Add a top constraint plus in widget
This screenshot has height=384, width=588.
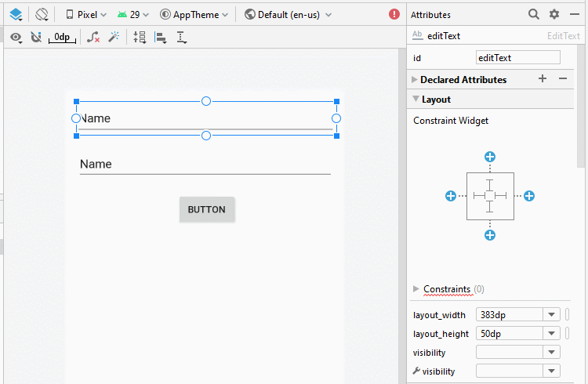coord(490,157)
